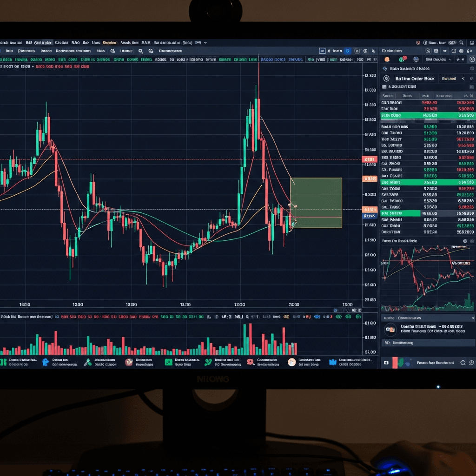Click the blue person icon in bottom bar

[x=46, y=362]
